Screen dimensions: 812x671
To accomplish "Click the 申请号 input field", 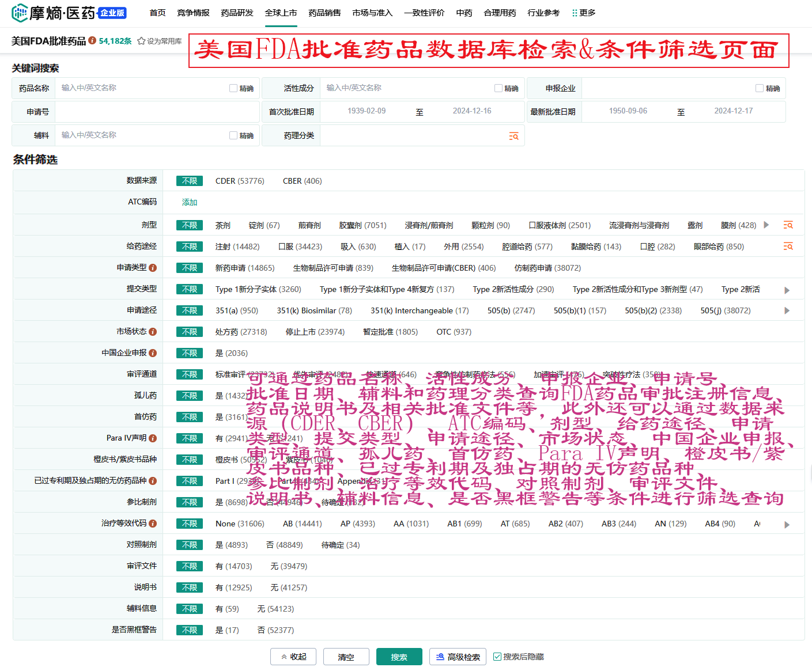I will [157, 112].
